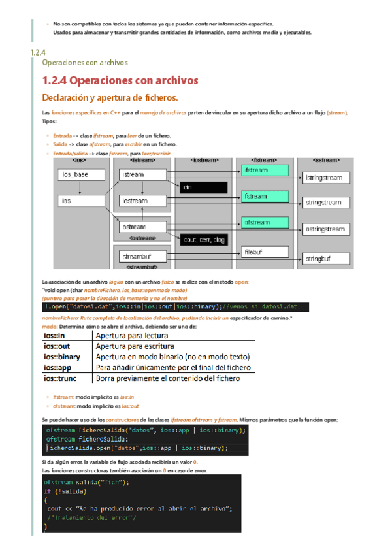Click the cell 'Apertura para lectura'
This screenshot has height=554, width=392.
(132, 336)
